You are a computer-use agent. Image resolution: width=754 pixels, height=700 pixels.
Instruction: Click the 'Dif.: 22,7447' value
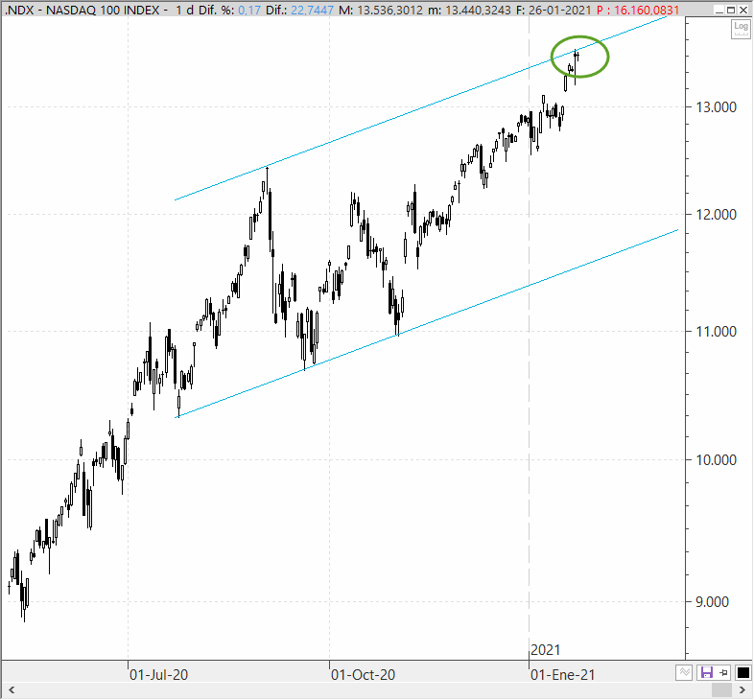(x=299, y=11)
